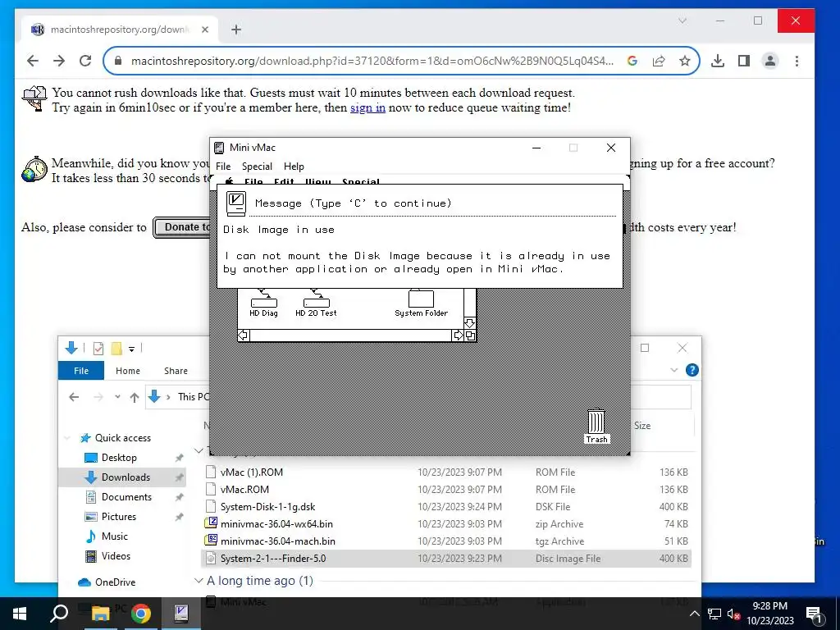The width and height of the screenshot is (840, 630).
Task: Open the Windows Start menu
Action: tap(20, 614)
